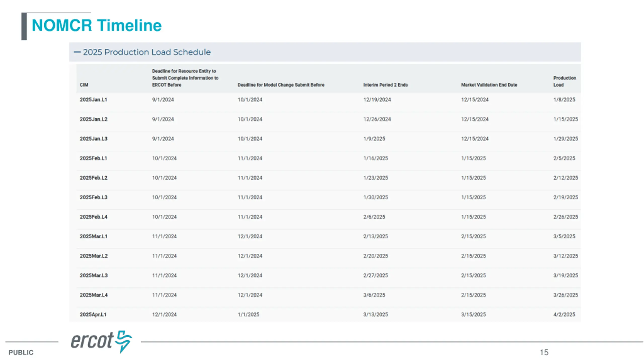Select the 2025Feb.L2 row label
This screenshot has width=644, height=362.
pos(93,178)
